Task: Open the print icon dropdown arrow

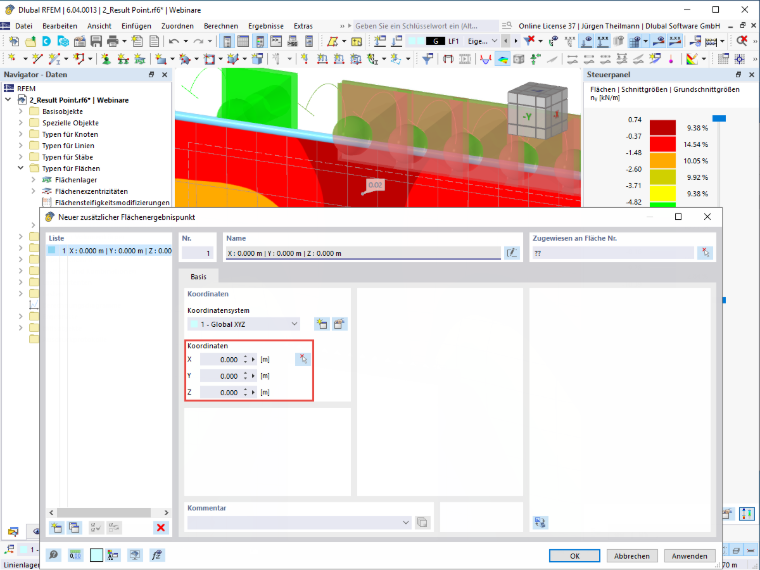Action: [124, 42]
